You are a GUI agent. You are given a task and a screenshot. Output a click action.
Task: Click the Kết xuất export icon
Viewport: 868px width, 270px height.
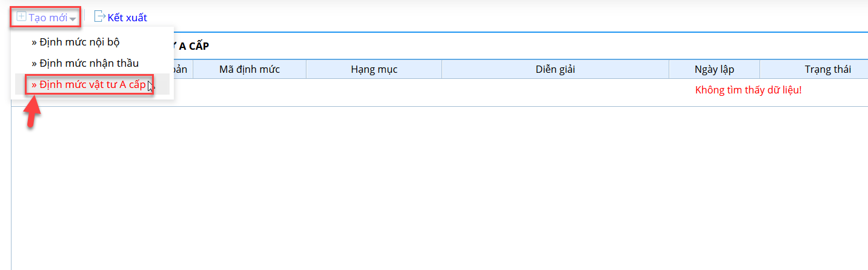[99, 17]
